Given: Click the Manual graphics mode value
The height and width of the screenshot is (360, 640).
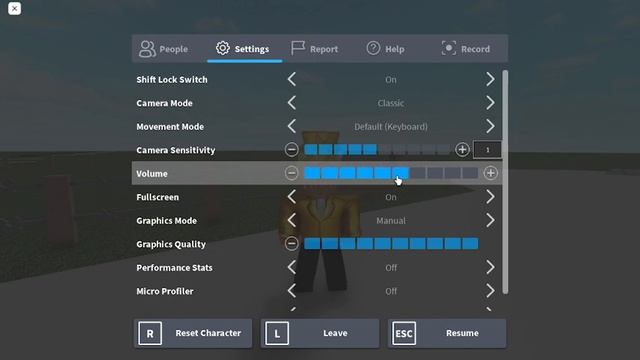Looking at the screenshot, I should point(391,221).
